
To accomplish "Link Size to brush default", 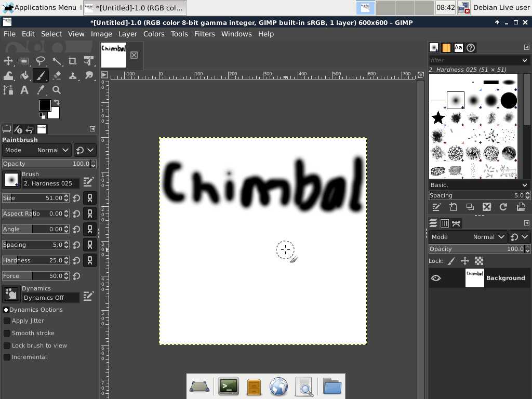I will pyautogui.click(x=90, y=198).
